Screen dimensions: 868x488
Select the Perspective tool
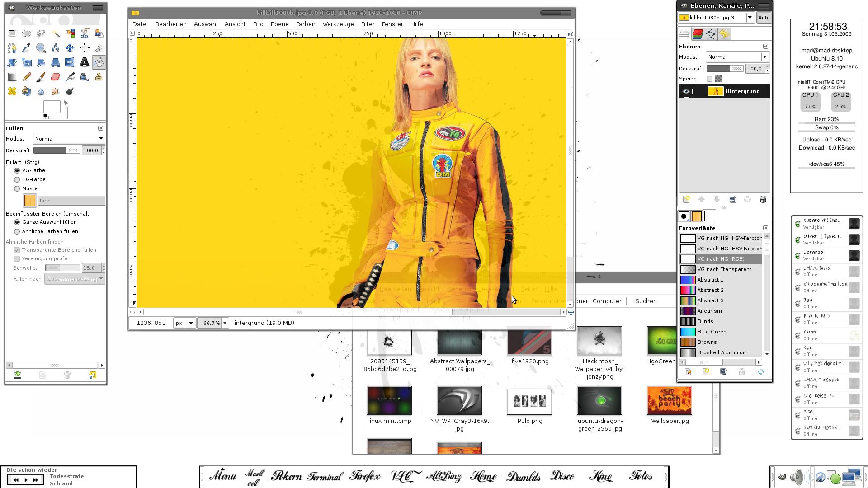pyautogui.click(x=56, y=62)
